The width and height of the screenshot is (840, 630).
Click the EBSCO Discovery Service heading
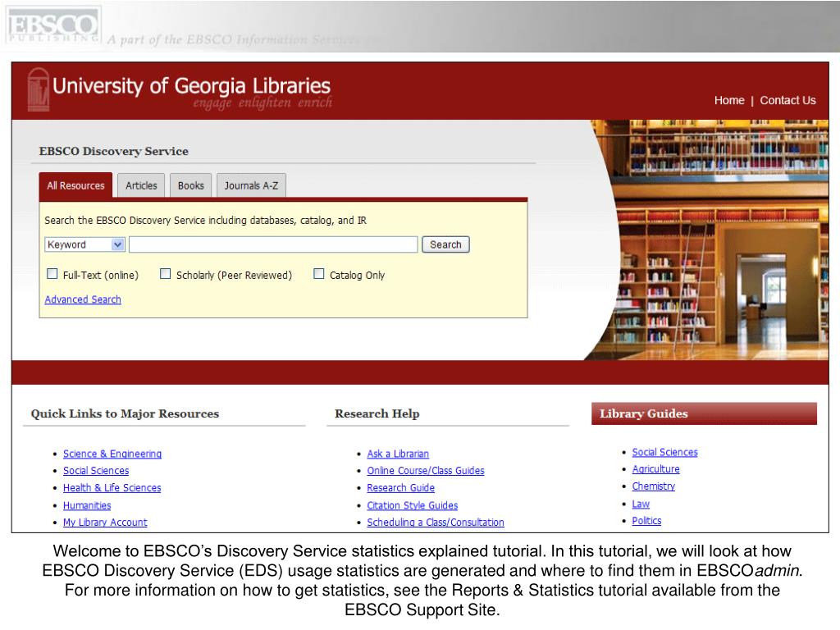pyautogui.click(x=113, y=151)
